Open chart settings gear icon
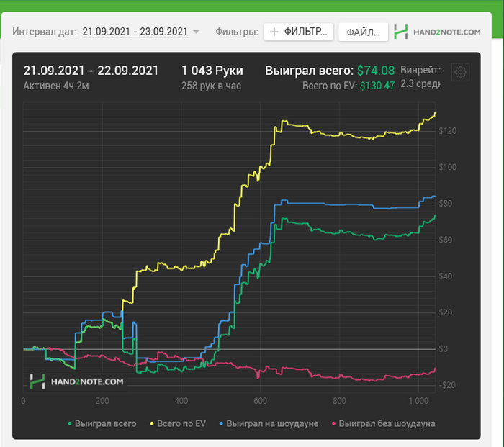This screenshot has height=447, width=504. tap(460, 72)
